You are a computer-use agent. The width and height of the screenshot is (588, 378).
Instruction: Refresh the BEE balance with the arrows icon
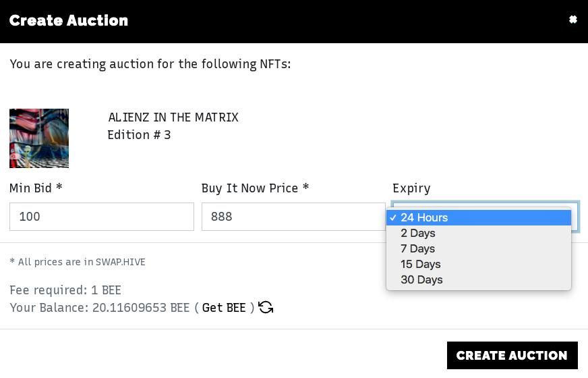coord(266,307)
